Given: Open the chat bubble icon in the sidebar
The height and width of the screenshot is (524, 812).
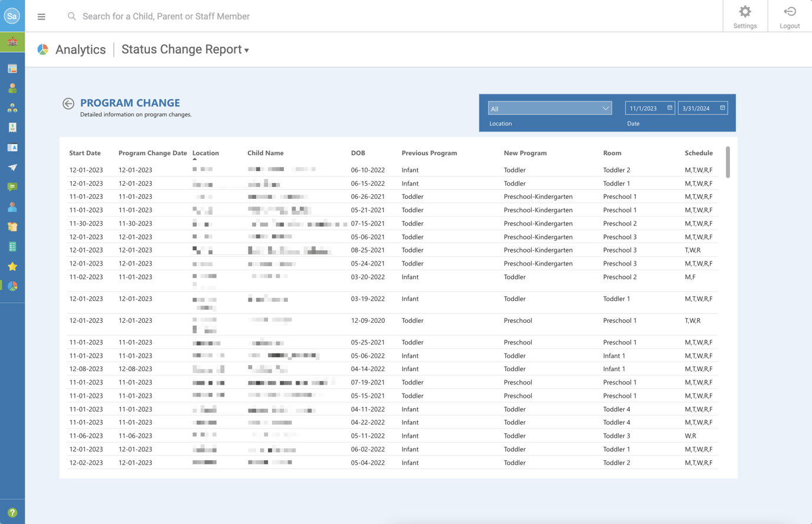Looking at the screenshot, I should tap(12, 187).
